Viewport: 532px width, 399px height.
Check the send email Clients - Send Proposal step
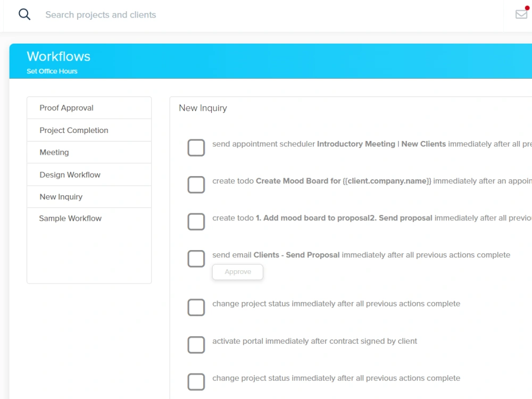[x=196, y=258]
